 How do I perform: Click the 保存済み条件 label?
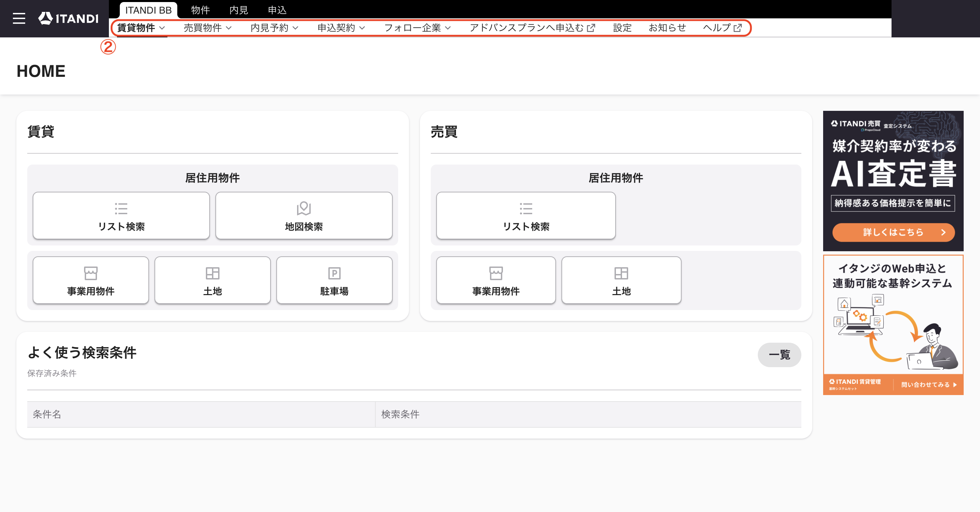tap(52, 373)
